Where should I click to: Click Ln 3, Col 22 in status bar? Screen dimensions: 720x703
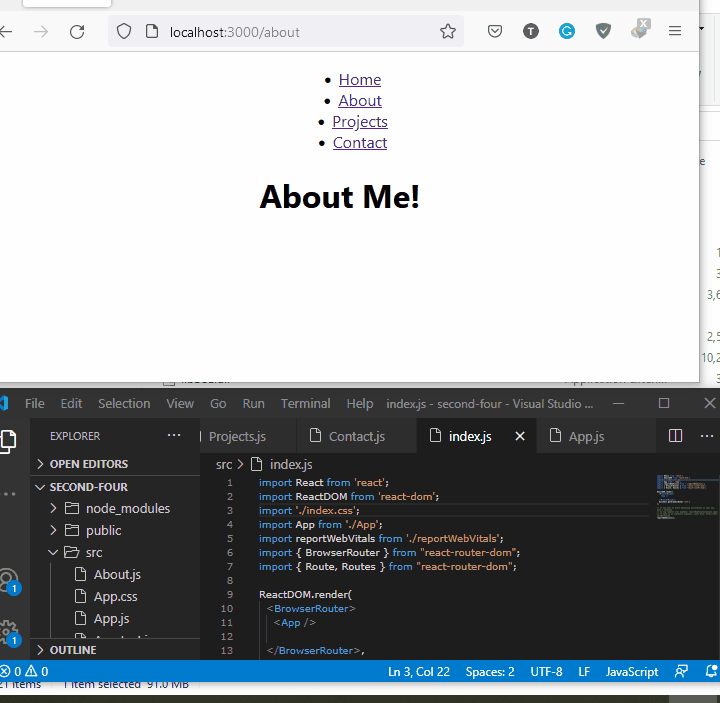coord(419,672)
